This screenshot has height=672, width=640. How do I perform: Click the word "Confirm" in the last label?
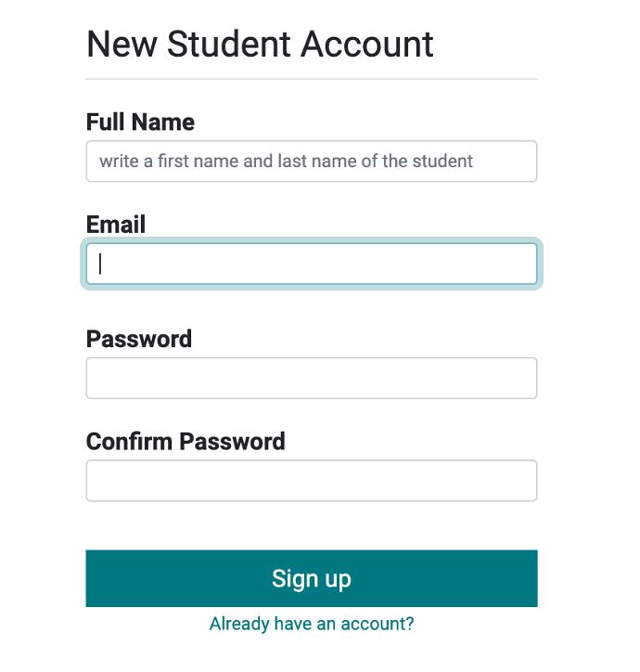(x=129, y=442)
